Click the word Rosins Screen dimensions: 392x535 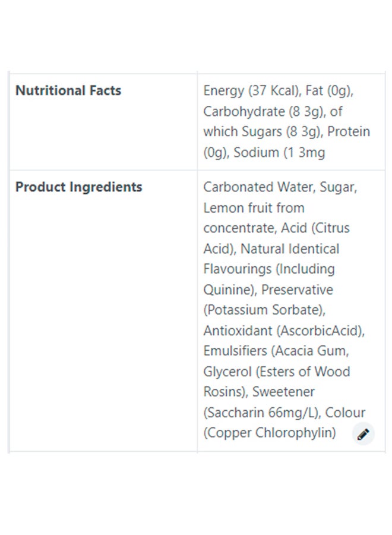click(x=223, y=392)
